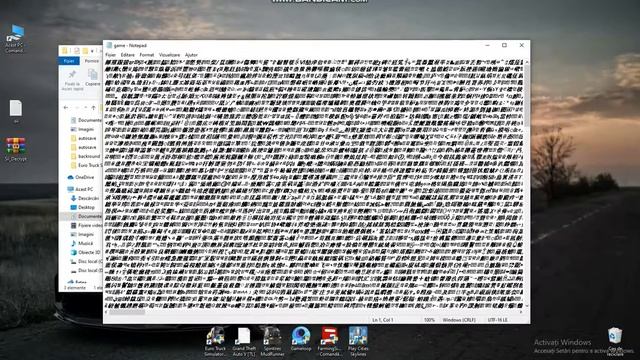The image size is (640, 360).
Task: Open the quick access toolbar dropdown arrow in Explorer
Action: pos(93,51)
